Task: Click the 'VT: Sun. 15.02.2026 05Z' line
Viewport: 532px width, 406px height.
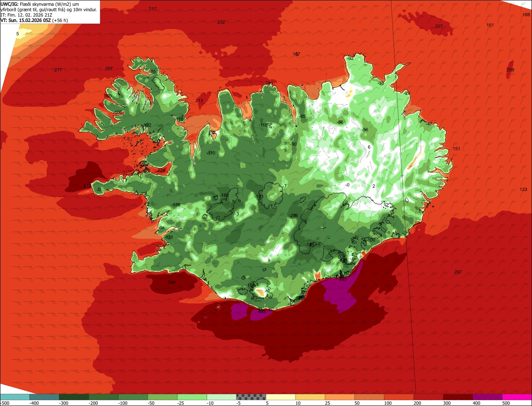Action: pos(34,20)
